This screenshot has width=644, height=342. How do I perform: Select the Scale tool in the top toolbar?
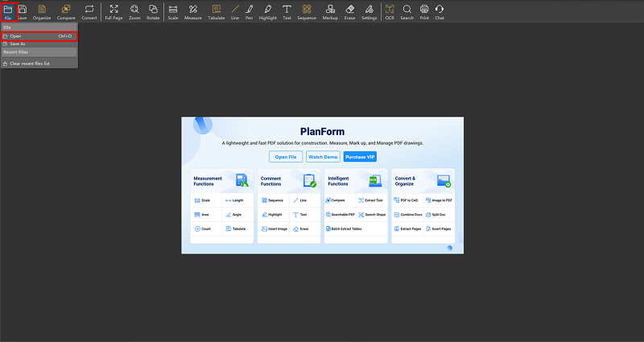(173, 12)
